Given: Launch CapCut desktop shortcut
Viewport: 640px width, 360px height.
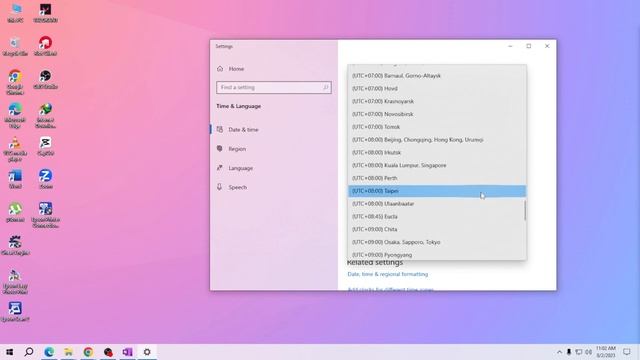Looking at the screenshot, I should coord(45,146).
